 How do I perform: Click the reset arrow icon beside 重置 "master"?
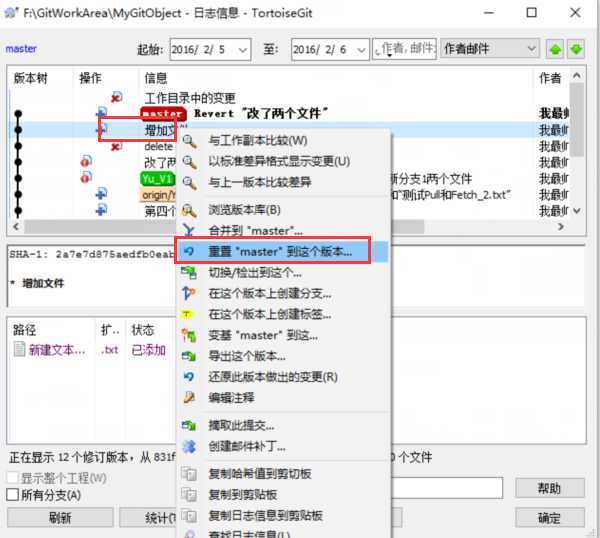click(189, 251)
